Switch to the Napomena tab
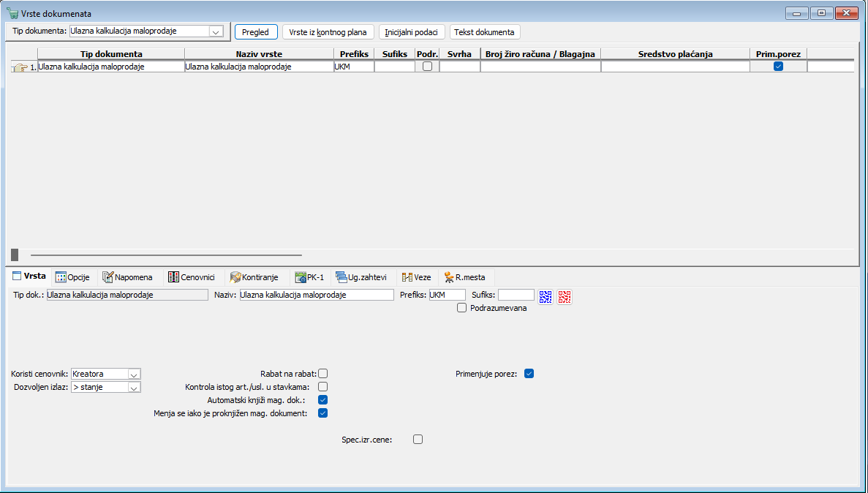868x493 pixels. 128,277
